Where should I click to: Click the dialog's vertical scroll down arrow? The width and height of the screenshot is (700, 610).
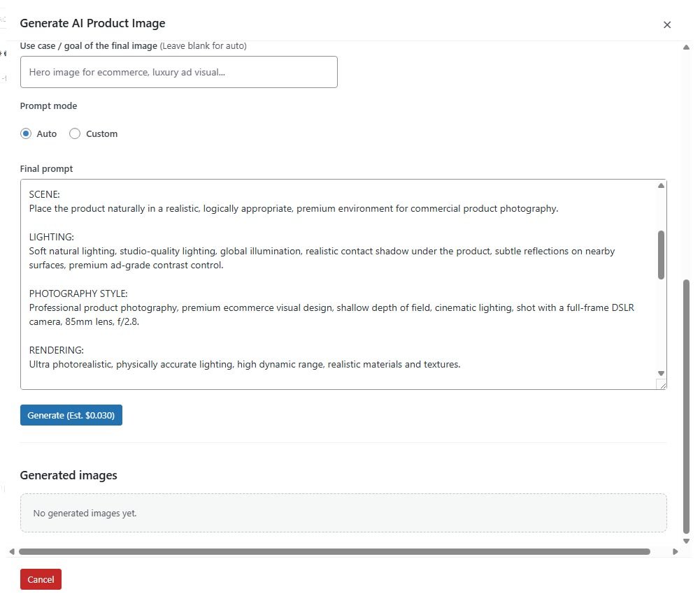[x=686, y=541]
